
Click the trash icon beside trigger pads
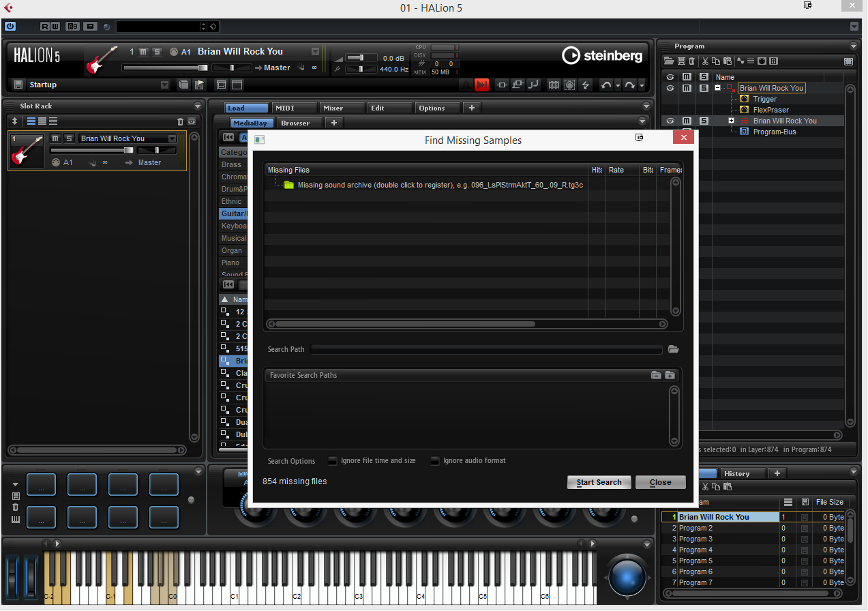pyautogui.click(x=16, y=507)
